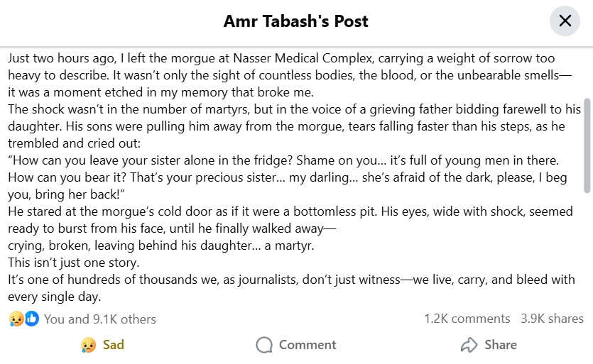Click the sentence 'crying, broken, leaving behind his daughter'
This screenshot has width=593, height=364.
pos(136,246)
